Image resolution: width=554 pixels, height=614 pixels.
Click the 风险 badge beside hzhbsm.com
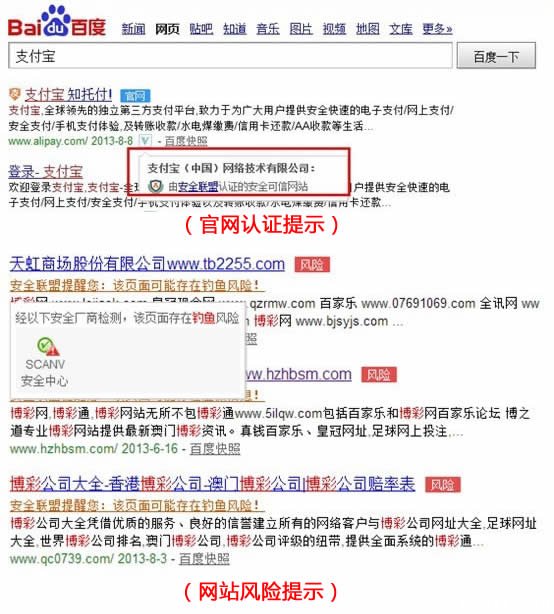pyautogui.click(x=379, y=374)
